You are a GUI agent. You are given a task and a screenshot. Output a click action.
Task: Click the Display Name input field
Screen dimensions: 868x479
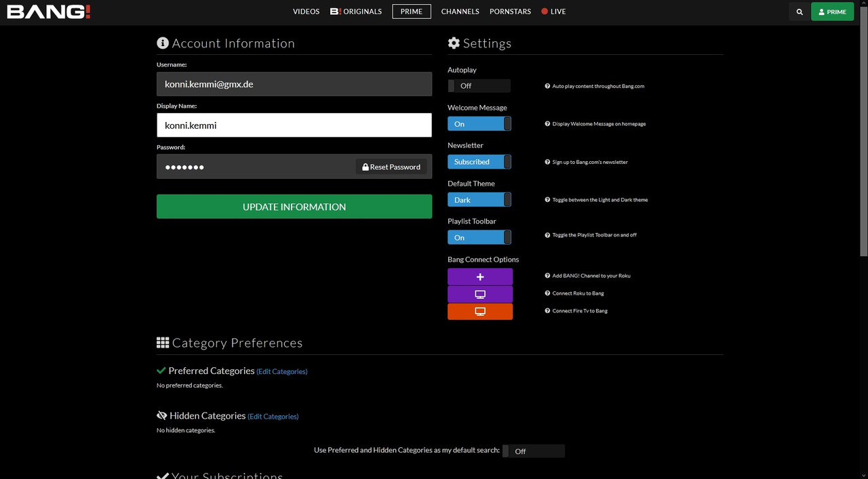(294, 125)
